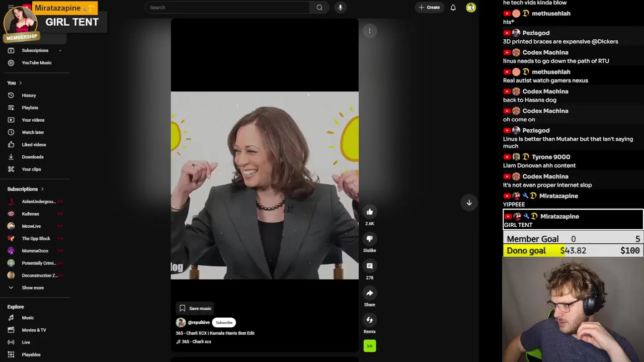
Task: Click the Dono goal progress bar
Action: [x=574, y=250]
